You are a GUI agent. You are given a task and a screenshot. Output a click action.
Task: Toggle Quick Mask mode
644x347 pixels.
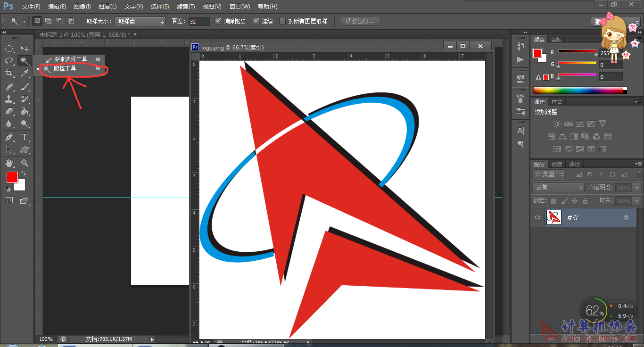click(9, 200)
